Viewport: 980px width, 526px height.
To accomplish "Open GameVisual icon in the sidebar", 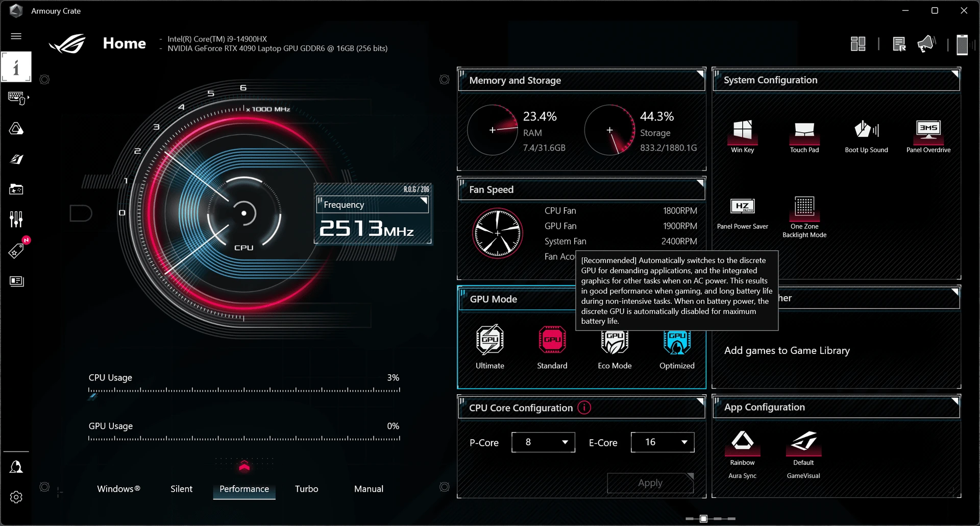I will coord(16,159).
